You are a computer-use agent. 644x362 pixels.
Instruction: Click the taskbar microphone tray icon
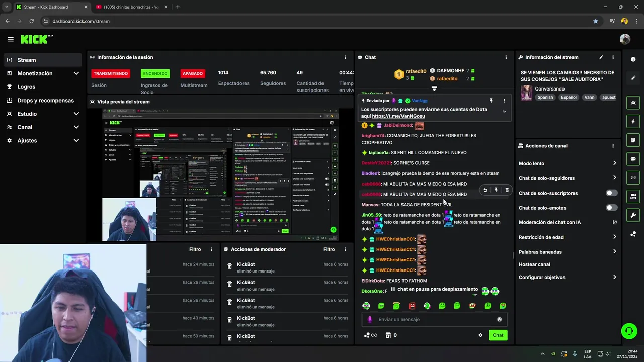[x=575, y=354]
